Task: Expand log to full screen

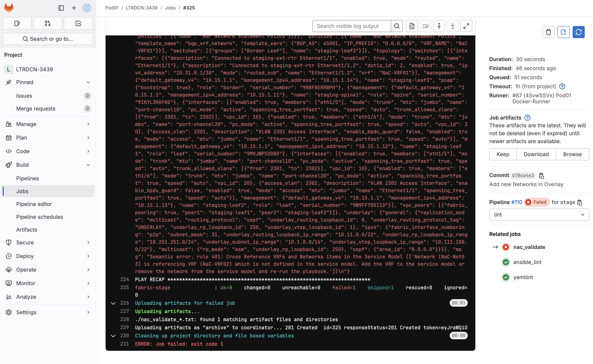Action: coord(466,26)
